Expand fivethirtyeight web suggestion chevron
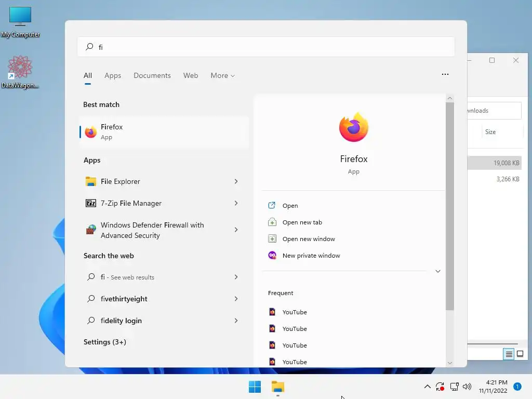 click(x=236, y=299)
